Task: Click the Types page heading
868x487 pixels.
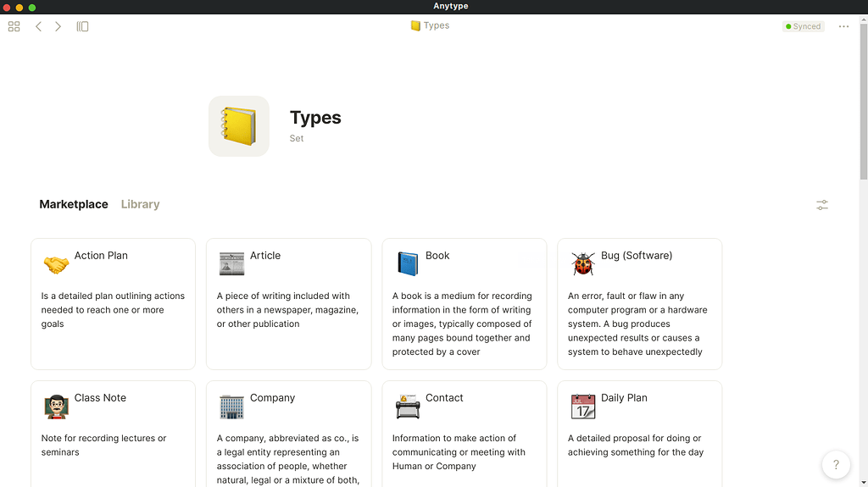Action: pyautogui.click(x=315, y=118)
